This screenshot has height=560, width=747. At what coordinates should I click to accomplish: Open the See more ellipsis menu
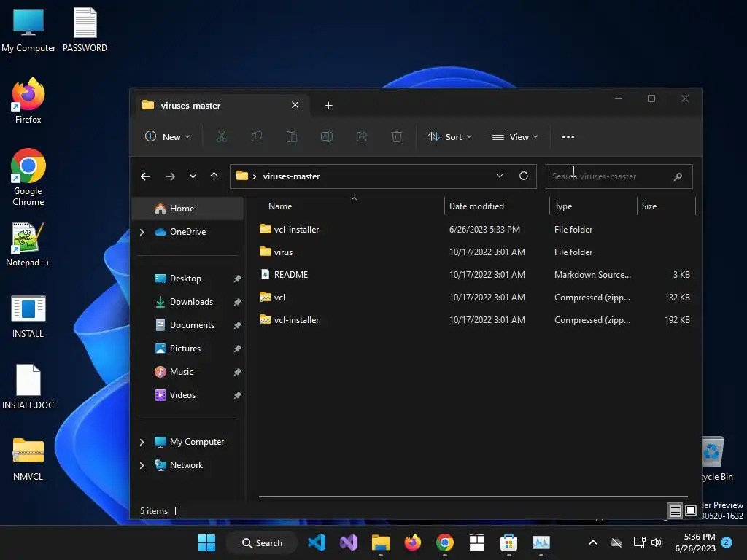(x=568, y=136)
